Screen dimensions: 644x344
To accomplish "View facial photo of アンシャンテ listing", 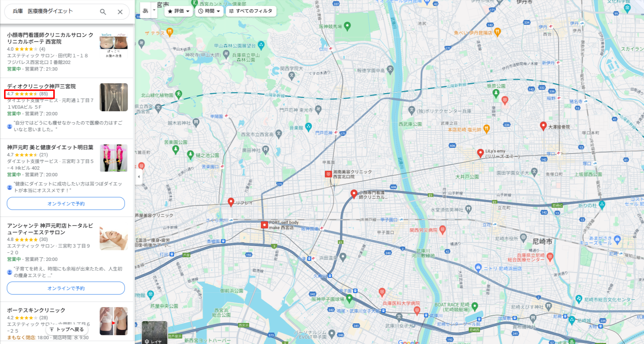I will (114, 236).
